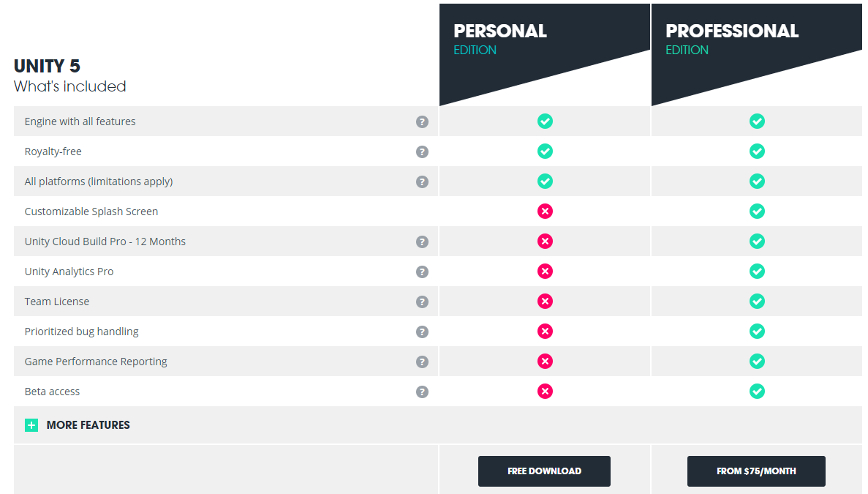The width and height of the screenshot is (868, 494).
Task: Click the Beta access question mark icon
Action: point(423,392)
